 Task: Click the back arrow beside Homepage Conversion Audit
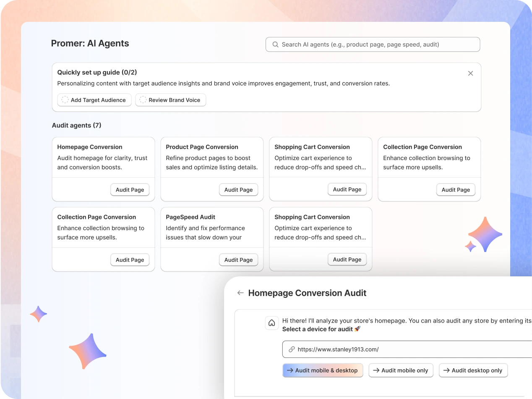(x=240, y=293)
